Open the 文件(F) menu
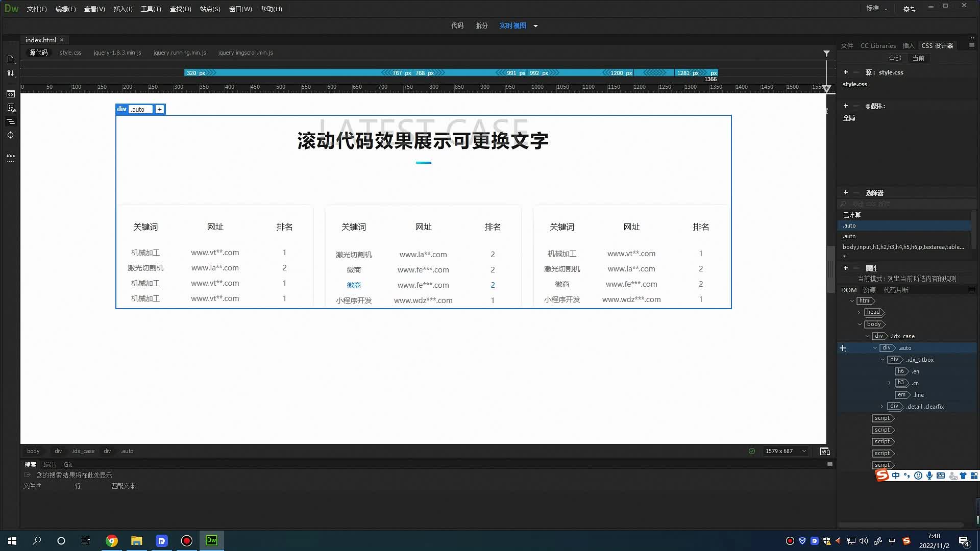Screen dimensions: 980x551 [x=37, y=9]
